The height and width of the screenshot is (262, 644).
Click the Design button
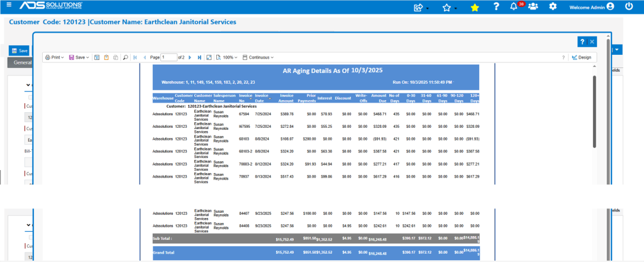(x=582, y=57)
